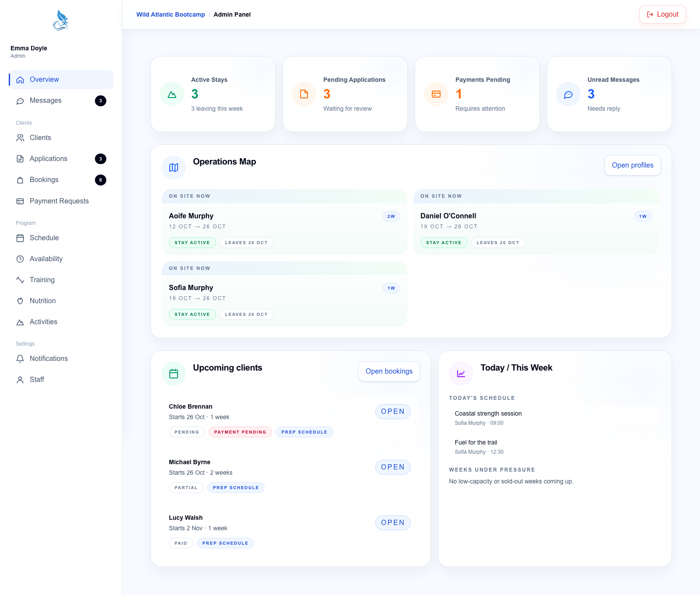Click the Operations Map icon

click(x=174, y=168)
